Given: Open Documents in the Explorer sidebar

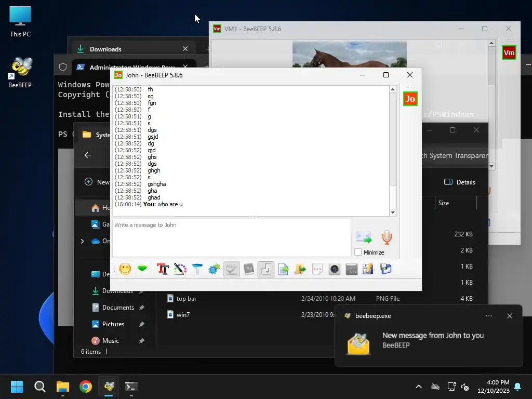Looking at the screenshot, I should [x=118, y=308].
